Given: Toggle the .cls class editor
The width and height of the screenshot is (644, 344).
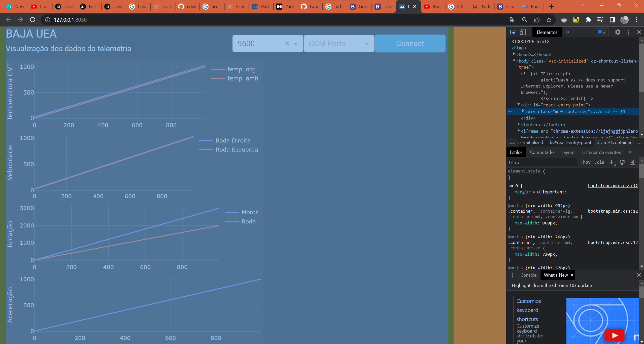Looking at the screenshot, I should pos(599,162).
